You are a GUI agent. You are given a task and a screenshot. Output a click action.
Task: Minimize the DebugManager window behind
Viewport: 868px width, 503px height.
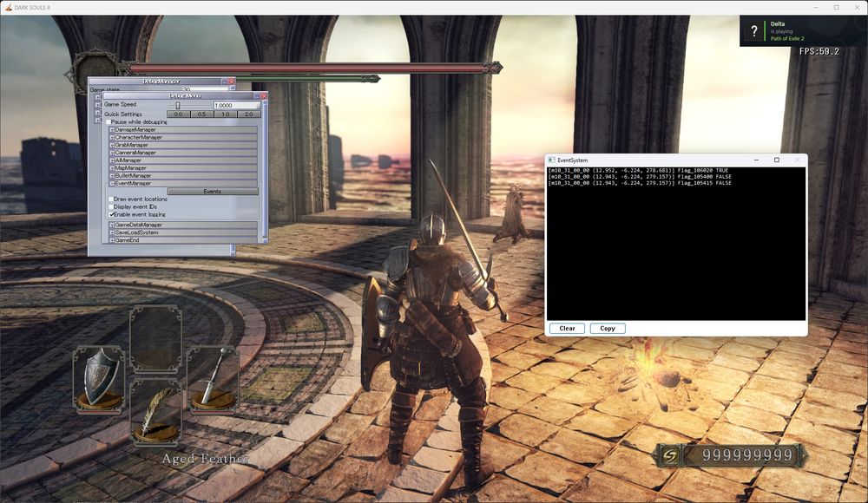tap(224, 82)
